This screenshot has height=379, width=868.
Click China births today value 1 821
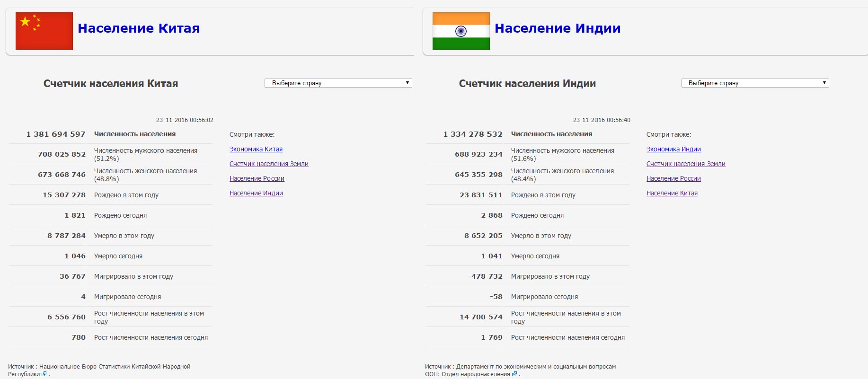pyautogui.click(x=75, y=215)
